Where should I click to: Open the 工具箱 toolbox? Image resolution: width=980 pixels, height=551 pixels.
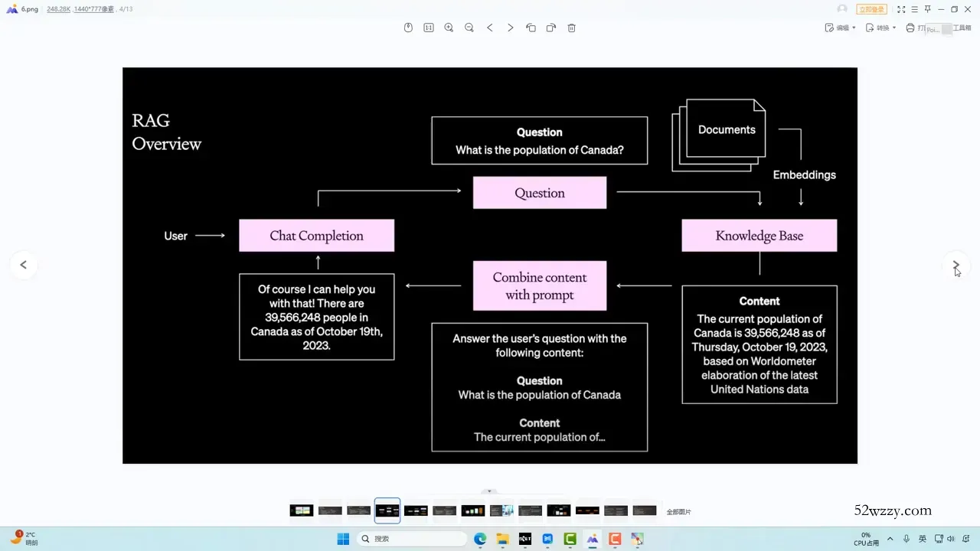(961, 28)
